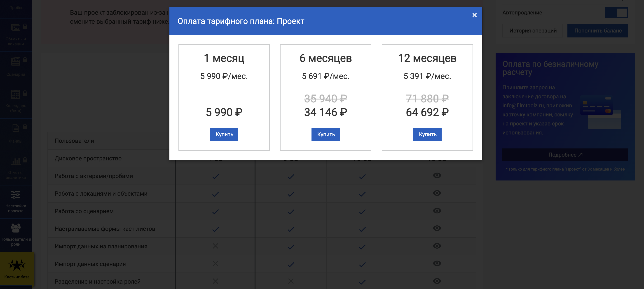Click eye icon in Работа со сценарием row
This screenshot has width=644, height=289.
point(437,211)
